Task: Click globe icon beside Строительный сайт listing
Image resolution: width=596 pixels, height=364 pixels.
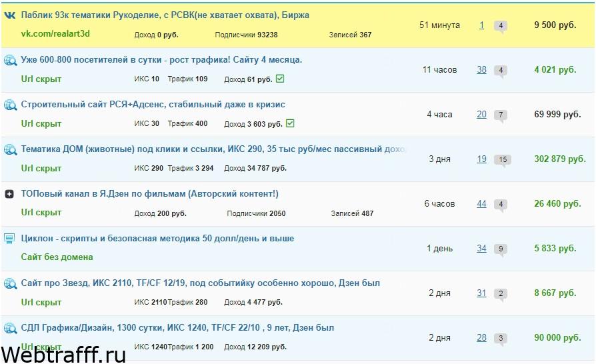Action: coord(10,105)
